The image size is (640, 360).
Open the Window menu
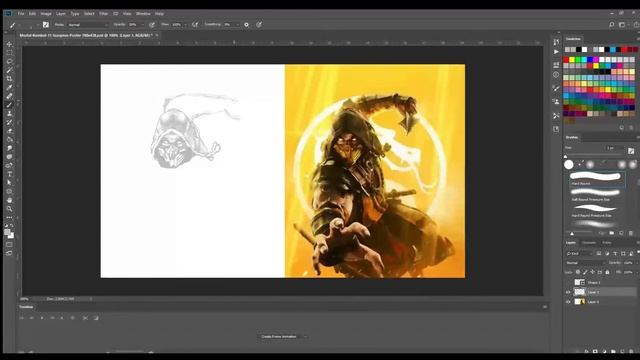point(143,14)
